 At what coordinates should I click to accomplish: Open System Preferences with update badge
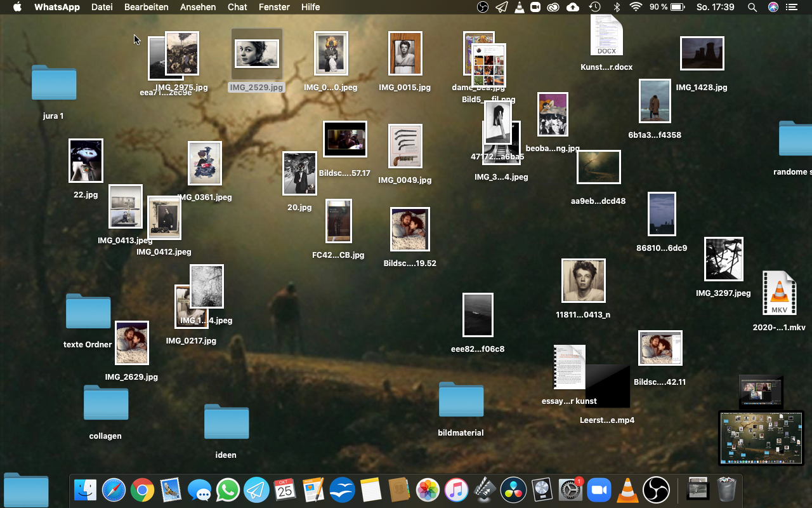(570, 490)
